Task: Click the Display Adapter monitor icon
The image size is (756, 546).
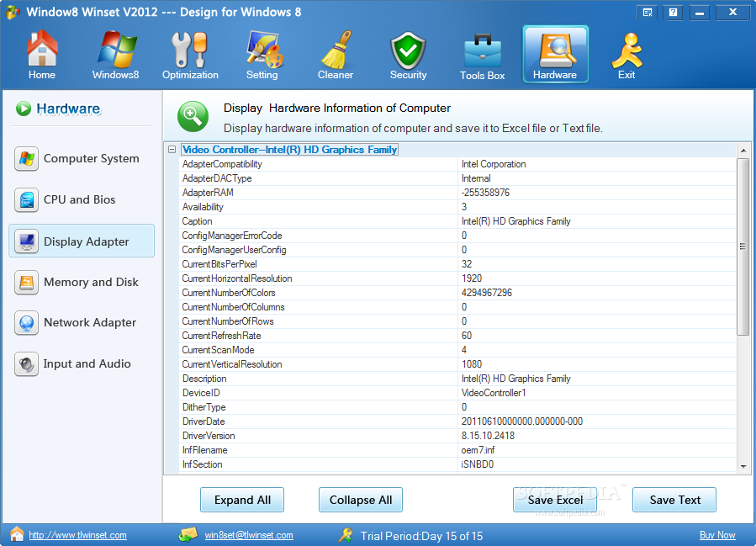Action: [27, 241]
